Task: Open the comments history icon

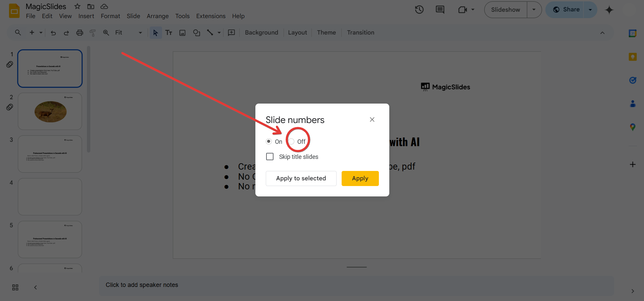Action: tap(440, 10)
